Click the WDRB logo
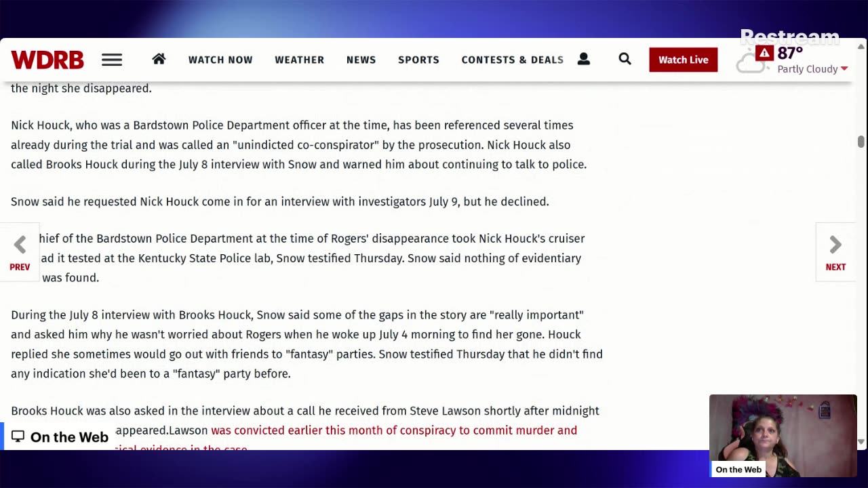The width and height of the screenshot is (868, 488). (47, 60)
